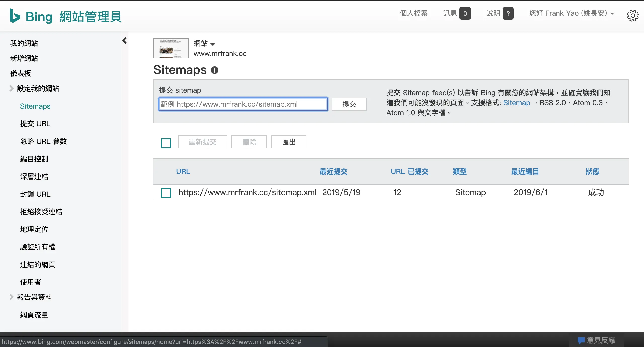Open Ignore URL Parameters in the sidebar
The height and width of the screenshot is (347, 644).
point(44,141)
